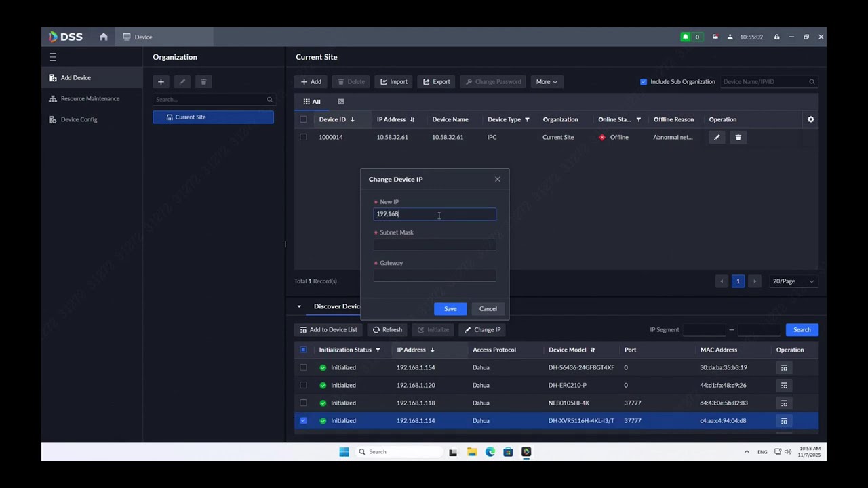
Task: Select checkbox for device 1000014
Action: point(303,137)
